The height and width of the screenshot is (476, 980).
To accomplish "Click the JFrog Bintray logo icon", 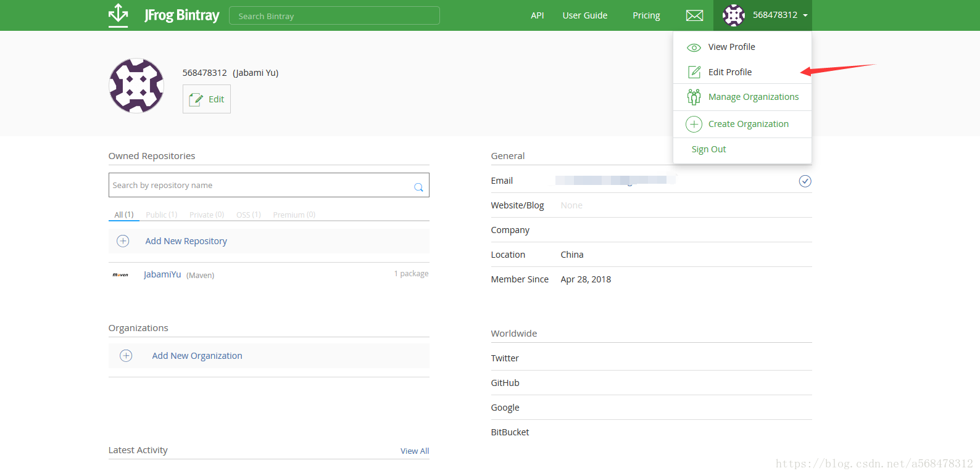I will click(118, 15).
